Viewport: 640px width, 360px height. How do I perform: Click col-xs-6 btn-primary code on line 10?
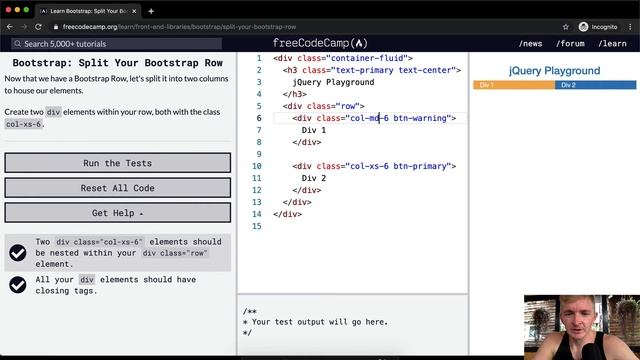tap(374, 166)
